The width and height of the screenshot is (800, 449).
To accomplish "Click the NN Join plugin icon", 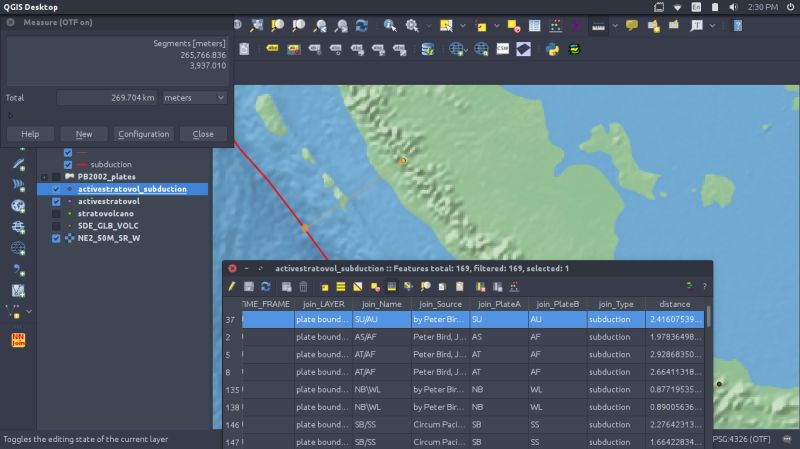I will coord(18,340).
